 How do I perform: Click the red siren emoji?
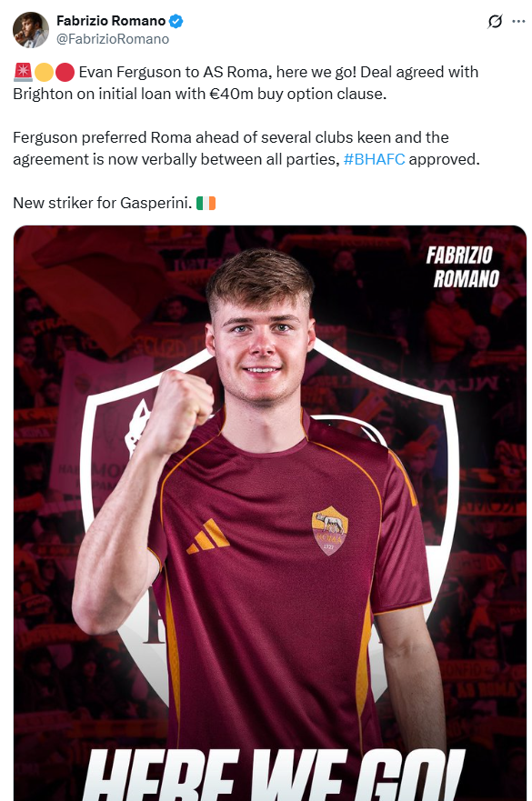pos(23,72)
